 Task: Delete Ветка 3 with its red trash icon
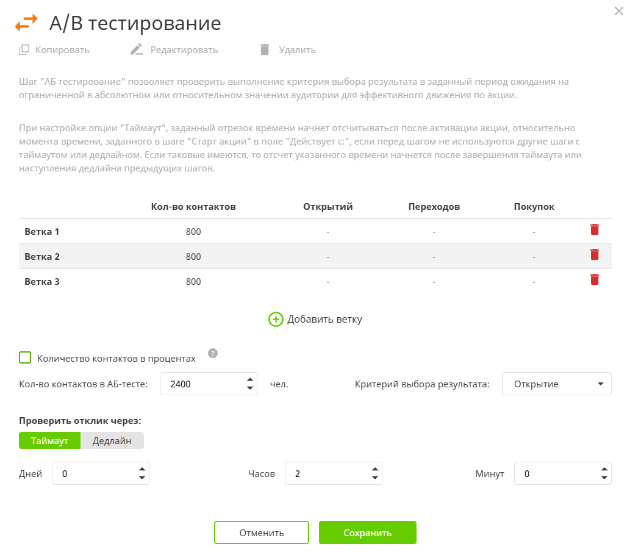coord(595,280)
